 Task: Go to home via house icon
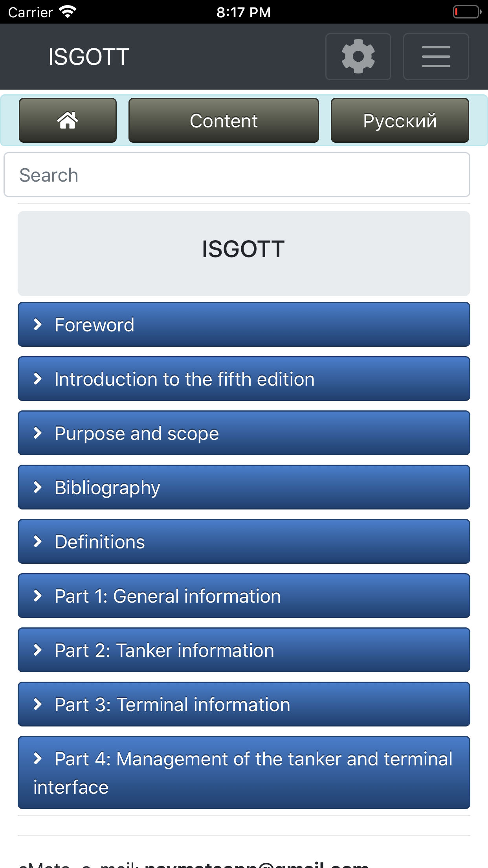point(68,120)
